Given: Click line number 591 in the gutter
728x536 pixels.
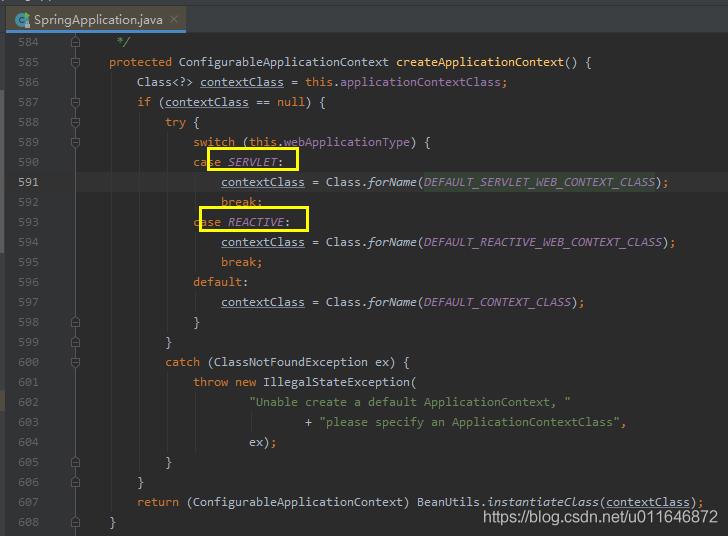Looking at the screenshot, I should [28, 182].
